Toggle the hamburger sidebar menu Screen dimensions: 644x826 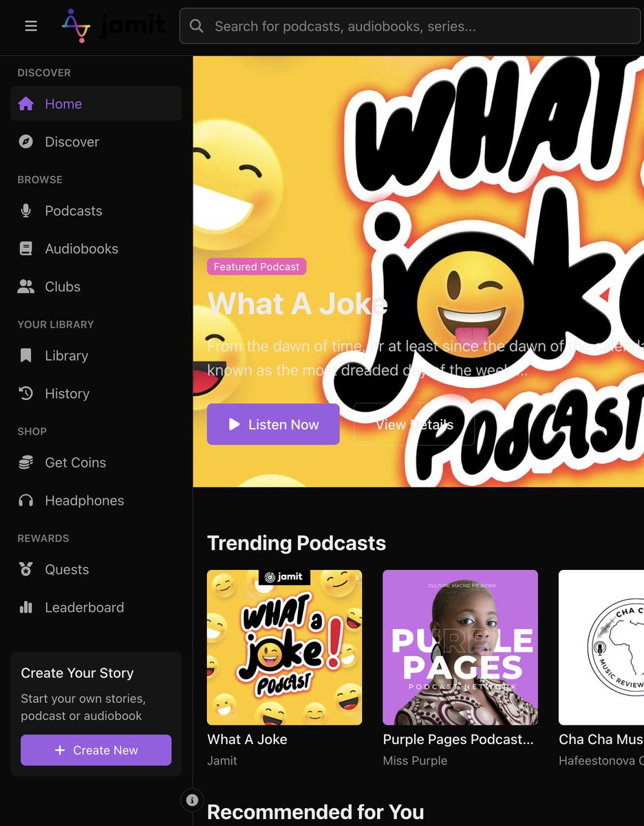click(x=30, y=26)
